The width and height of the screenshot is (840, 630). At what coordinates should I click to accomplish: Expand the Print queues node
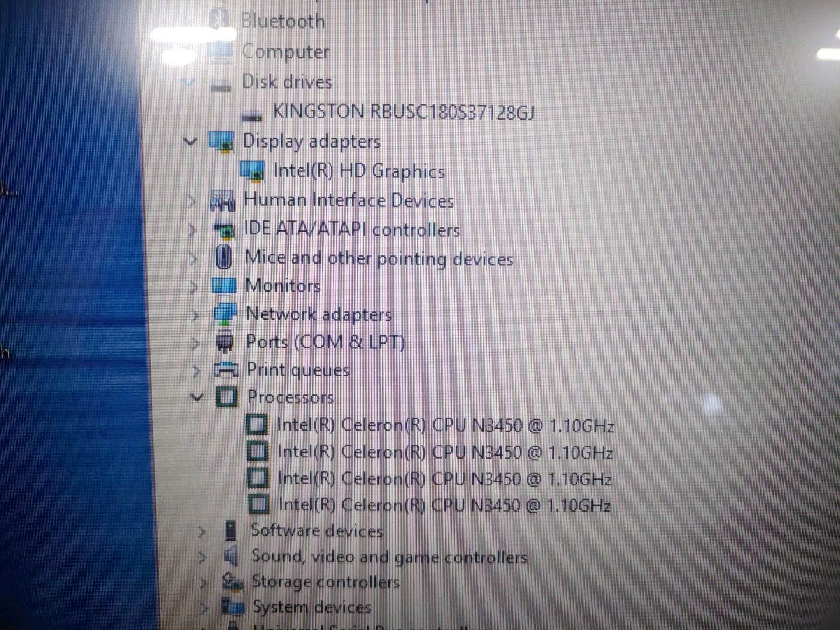(197, 370)
